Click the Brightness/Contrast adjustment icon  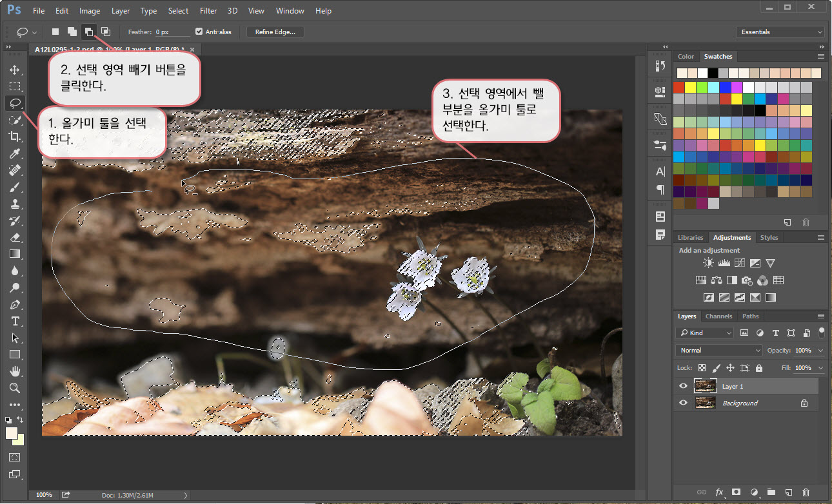tap(708, 263)
